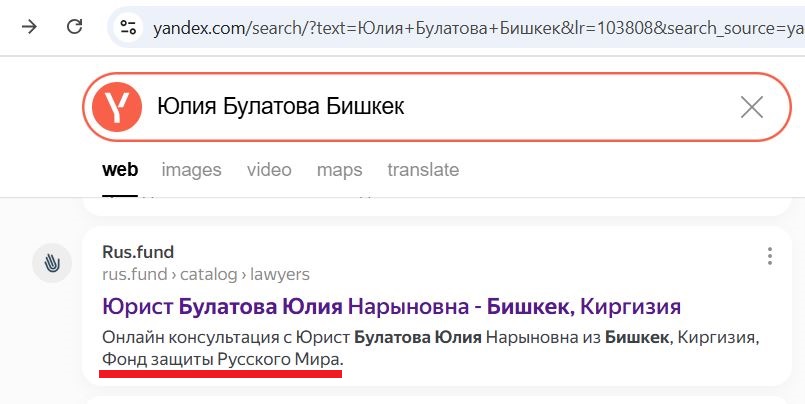The image size is (805, 404).
Task: Select the web search tab
Action: (120, 169)
